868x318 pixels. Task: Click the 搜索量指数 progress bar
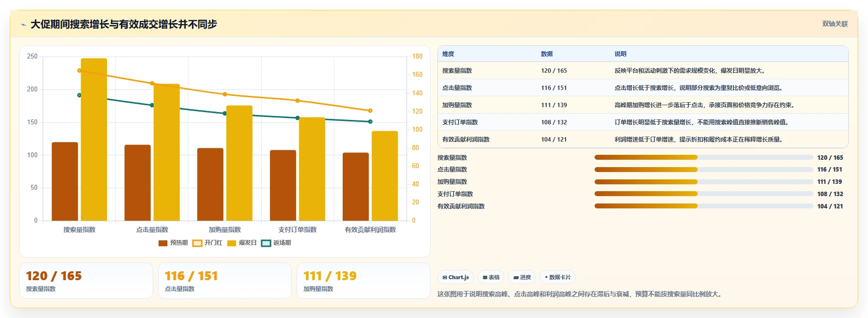tap(704, 157)
